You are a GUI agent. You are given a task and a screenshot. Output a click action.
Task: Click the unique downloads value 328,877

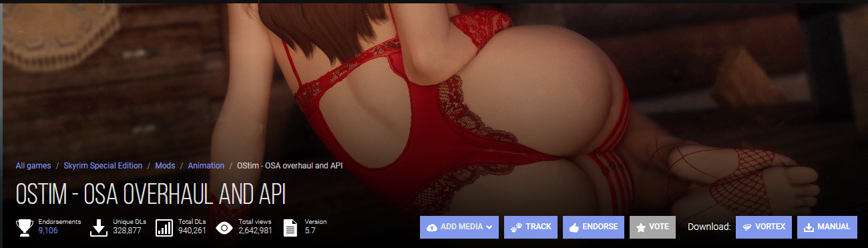(127, 231)
